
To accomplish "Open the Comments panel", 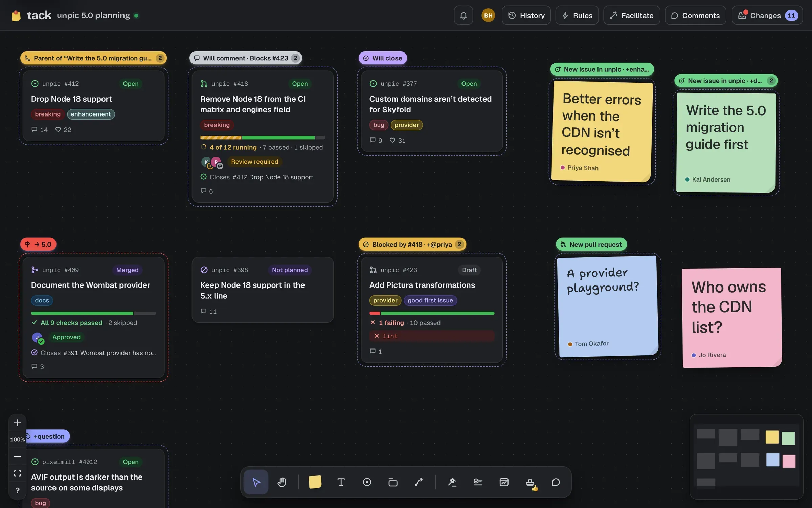I will [696, 15].
